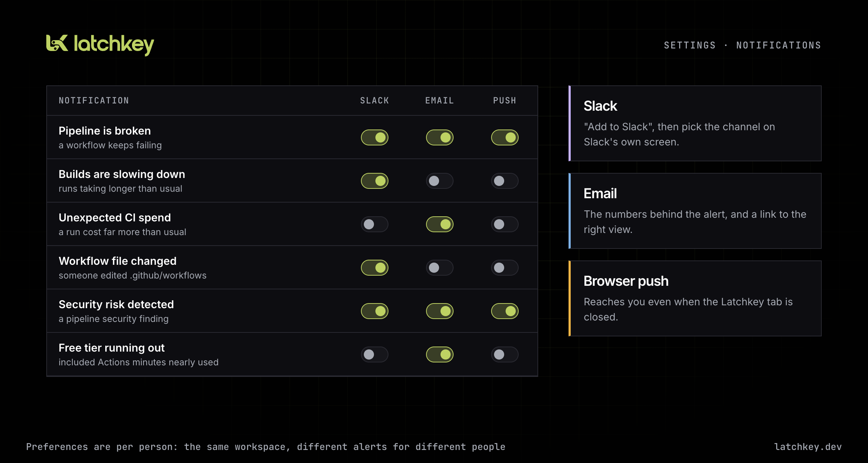This screenshot has height=463, width=868.
Task: Enable Slack for Unexpected CI spend
Action: pyautogui.click(x=375, y=224)
